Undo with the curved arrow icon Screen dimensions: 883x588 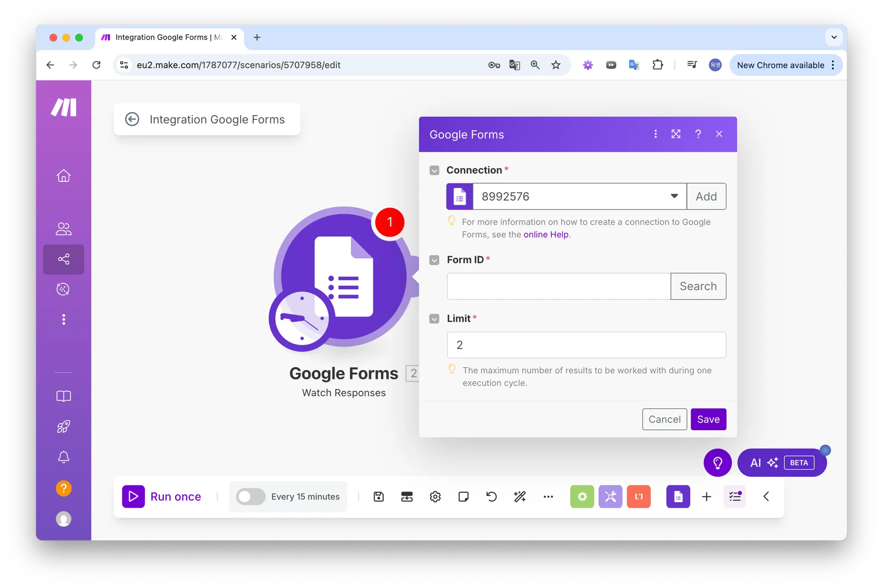click(492, 497)
